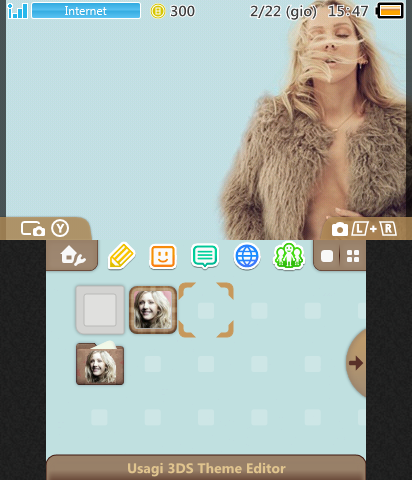Click the right arrow scroll button
The image size is (412, 480).
click(x=356, y=363)
